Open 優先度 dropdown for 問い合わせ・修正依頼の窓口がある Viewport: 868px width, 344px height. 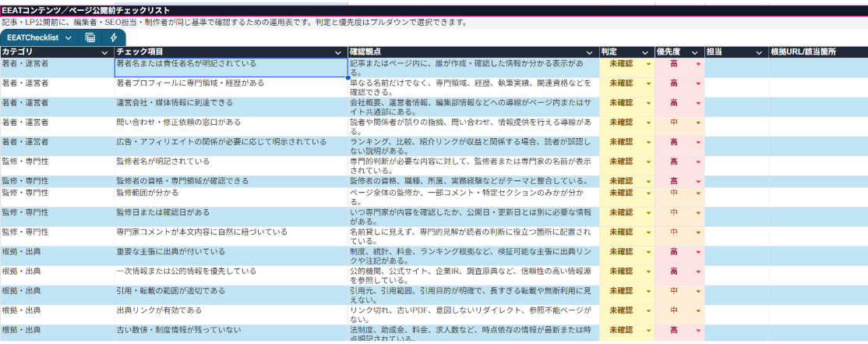coord(698,122)
